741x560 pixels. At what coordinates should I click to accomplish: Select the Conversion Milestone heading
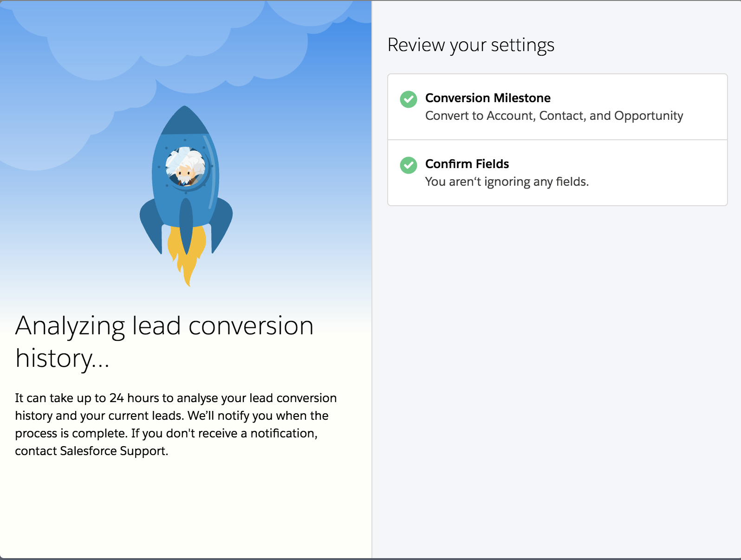pyautogui.click(x=487, y=98)
